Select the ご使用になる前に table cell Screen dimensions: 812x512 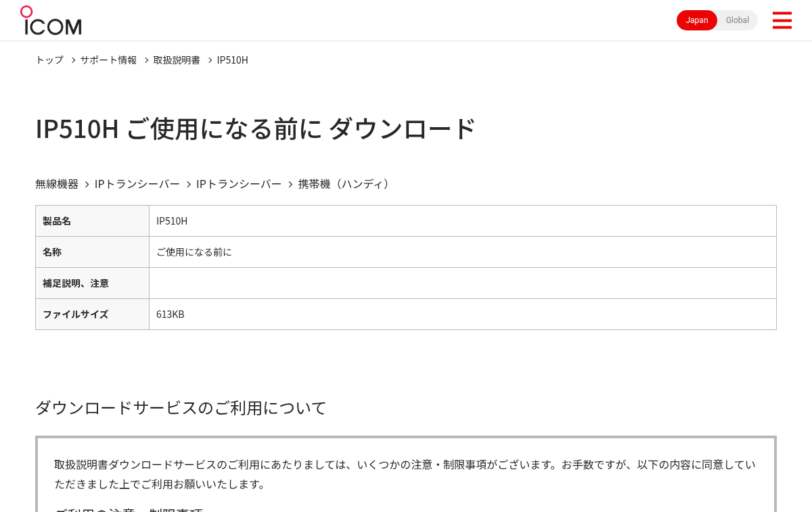[463, 252]
